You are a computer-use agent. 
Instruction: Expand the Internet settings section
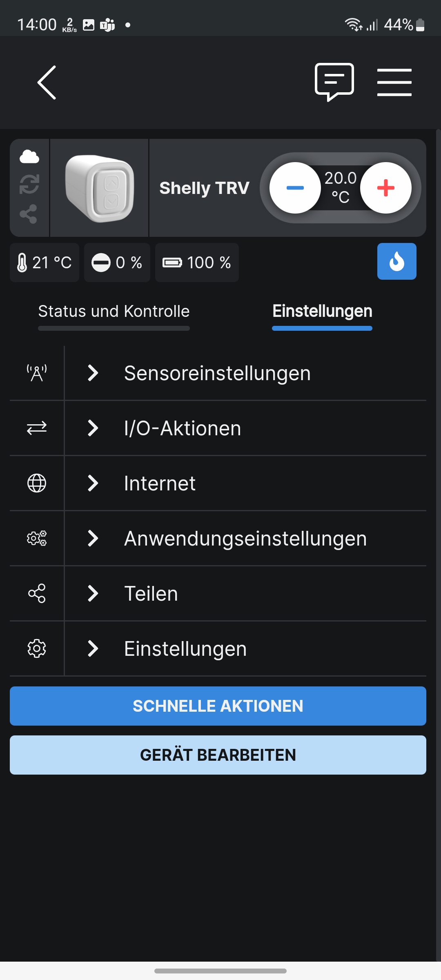[160, 483]
